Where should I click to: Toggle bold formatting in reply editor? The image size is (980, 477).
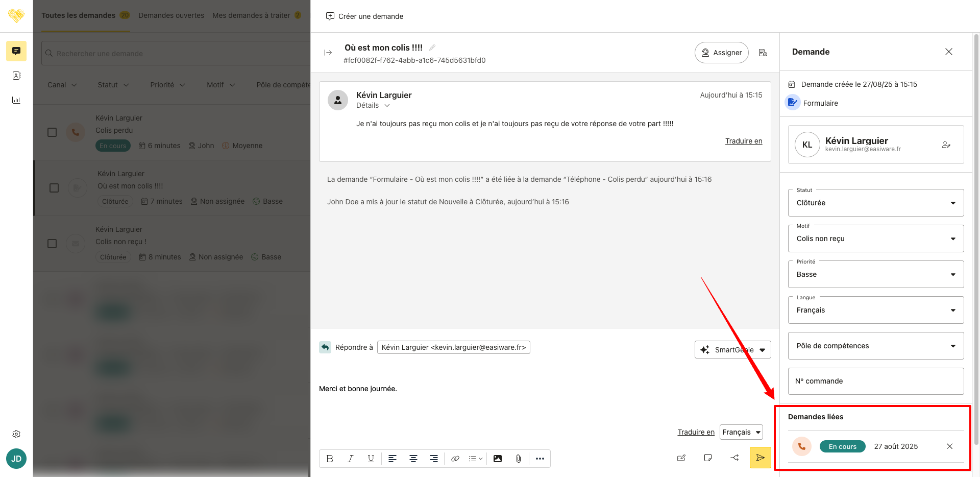pyautogui.click(x=330, y=459)
